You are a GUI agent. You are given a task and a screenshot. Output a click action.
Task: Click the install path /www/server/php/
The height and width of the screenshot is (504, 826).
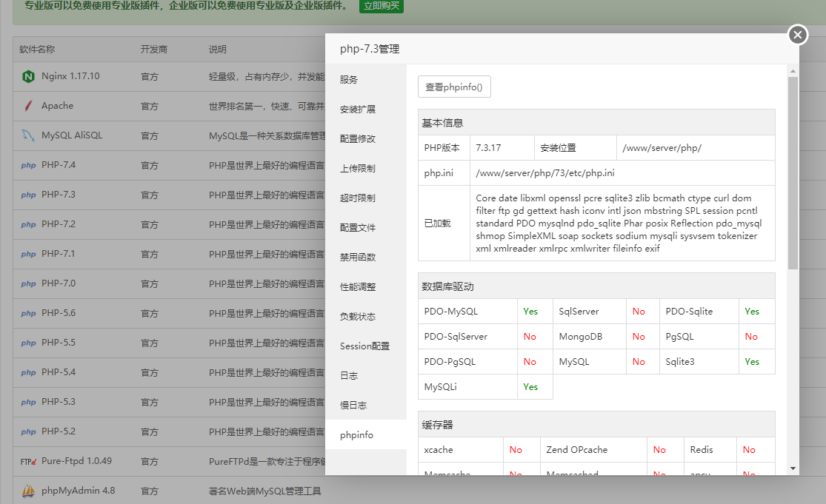(x=662, y=148)
